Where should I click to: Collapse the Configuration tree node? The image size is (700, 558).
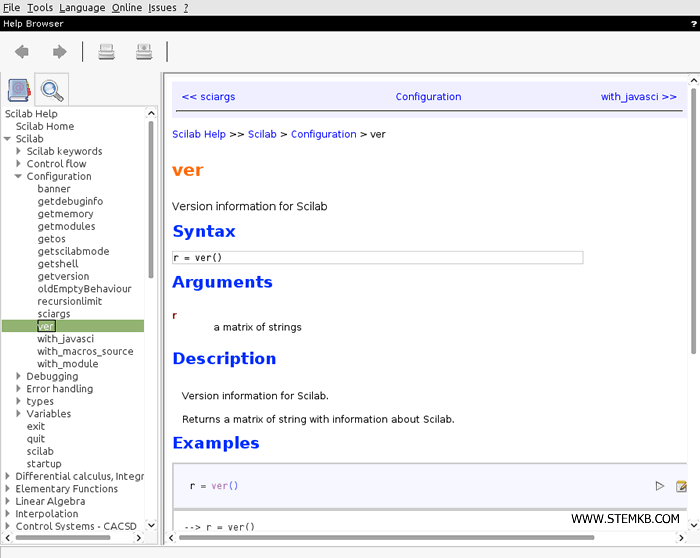point(19,177)
